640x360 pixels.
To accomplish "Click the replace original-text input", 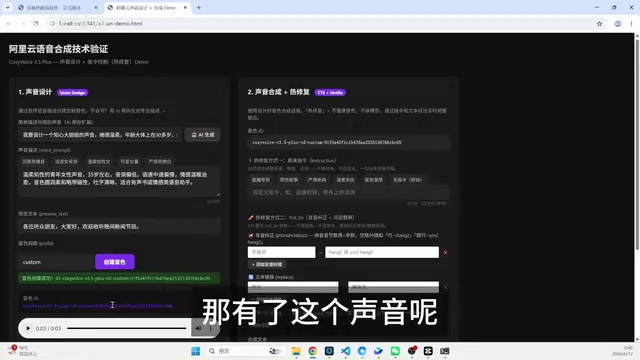I will (293, 287).
